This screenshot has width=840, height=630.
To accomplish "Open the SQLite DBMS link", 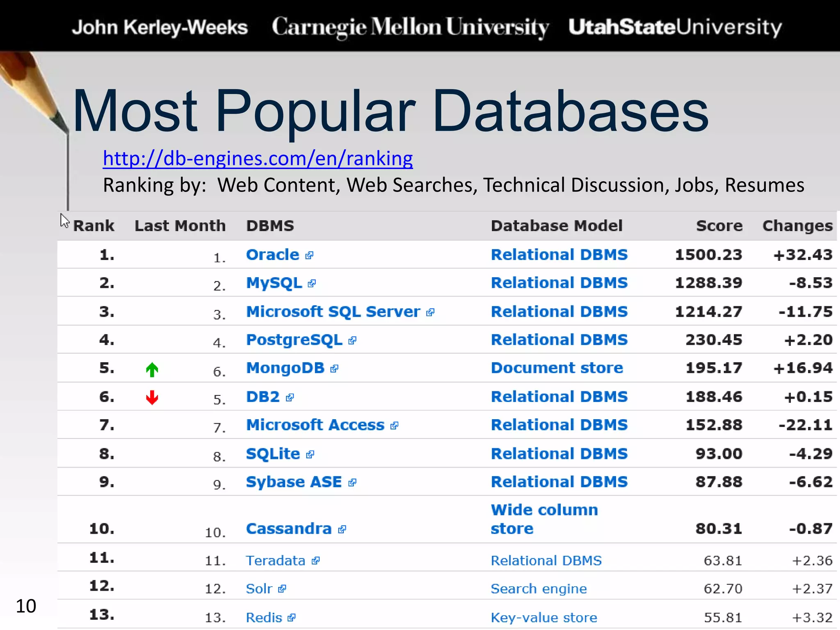I will pos(273,454).
